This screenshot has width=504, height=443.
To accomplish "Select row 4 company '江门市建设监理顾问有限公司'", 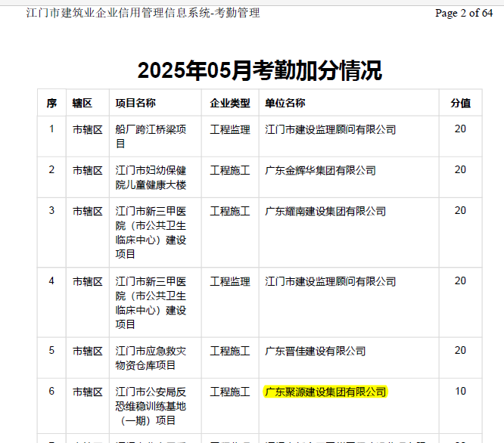I will pyautogui.click(x=330, y=281).
